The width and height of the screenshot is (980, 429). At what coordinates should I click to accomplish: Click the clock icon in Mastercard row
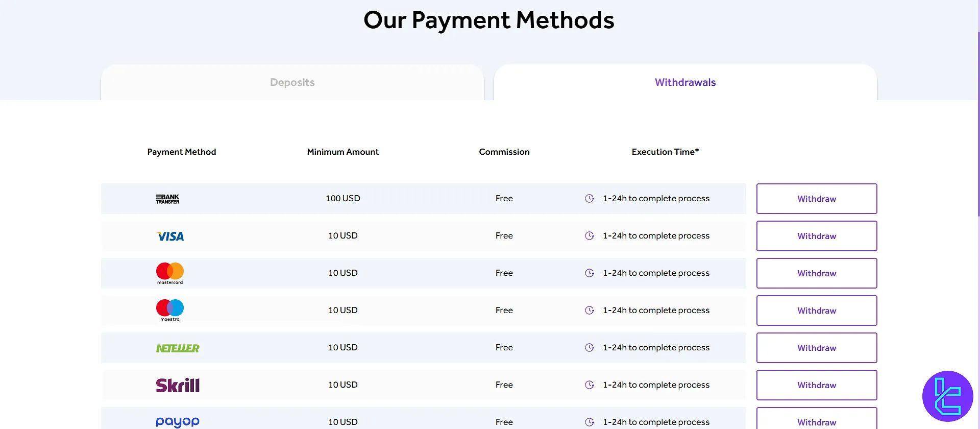point(590,273)
